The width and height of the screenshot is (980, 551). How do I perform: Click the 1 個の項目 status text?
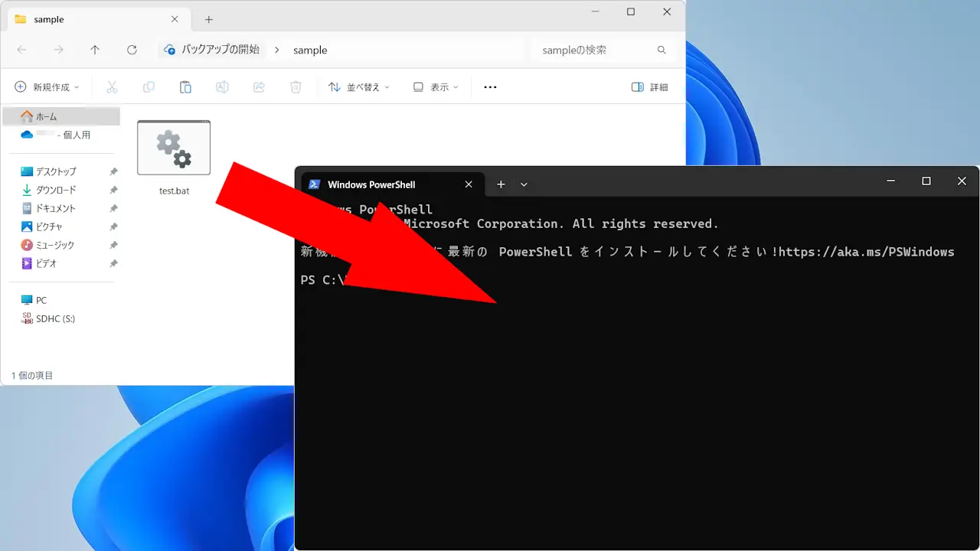[x=32, y=376]
